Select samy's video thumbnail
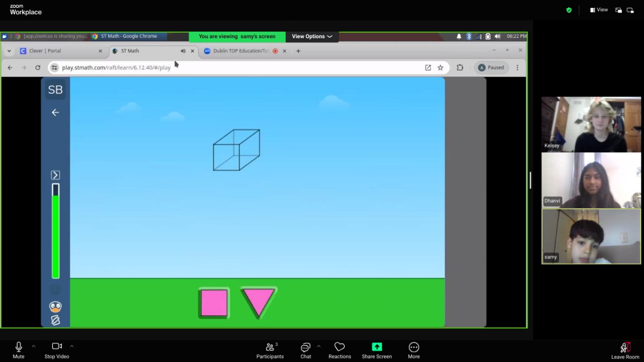 tap(591, 236)
